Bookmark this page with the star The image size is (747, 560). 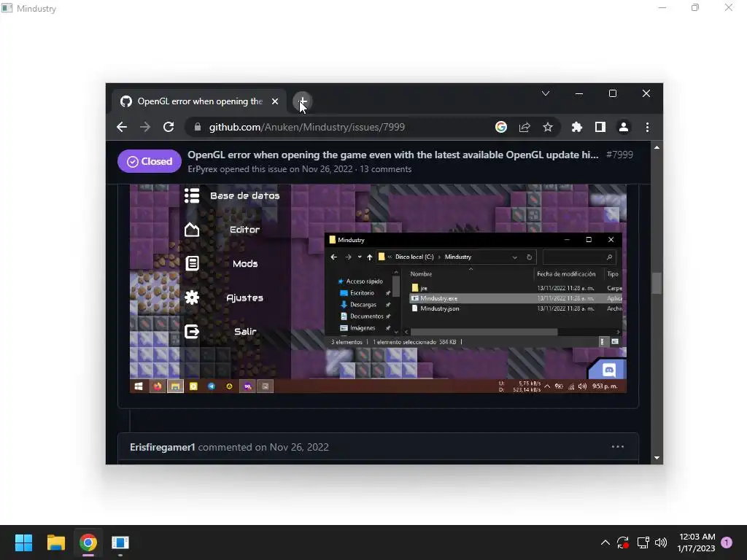pos(548,127)
